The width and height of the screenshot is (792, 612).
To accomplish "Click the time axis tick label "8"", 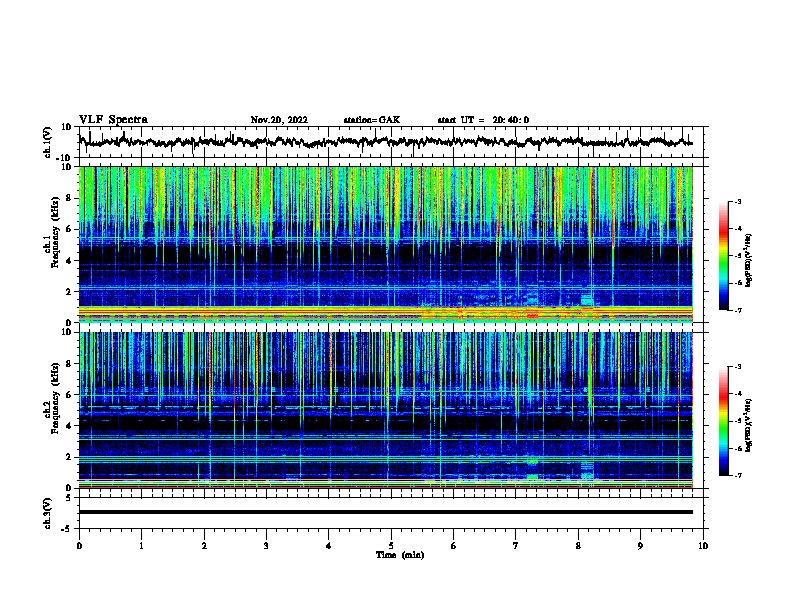I will (x=578, y=546).
